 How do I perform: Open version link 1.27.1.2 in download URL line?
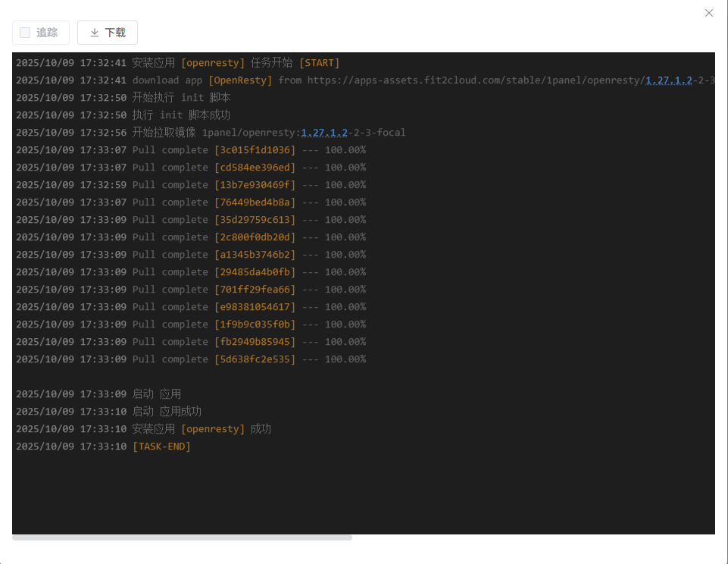pyautogui.click(x=669, y=80)
